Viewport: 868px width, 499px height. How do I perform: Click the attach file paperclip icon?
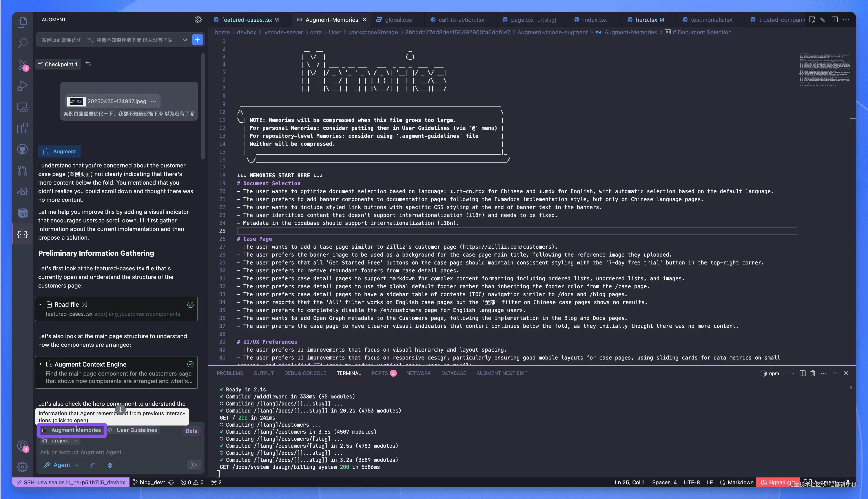point(92,465)
